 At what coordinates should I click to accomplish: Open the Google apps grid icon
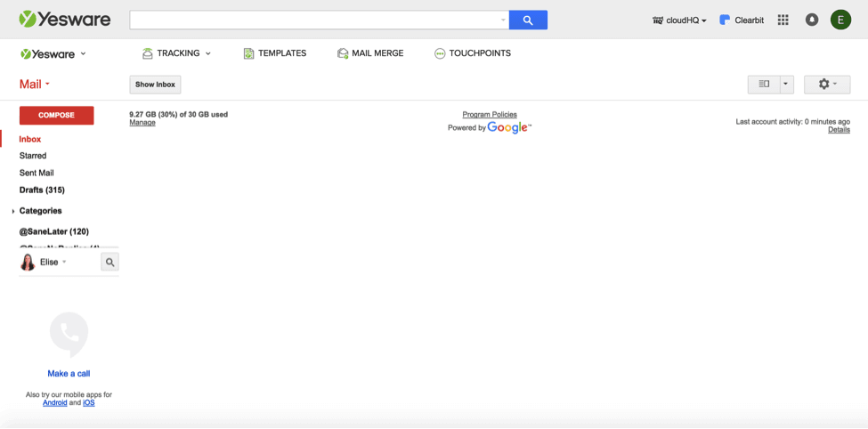pyautogui.click(x=783, y=20)
